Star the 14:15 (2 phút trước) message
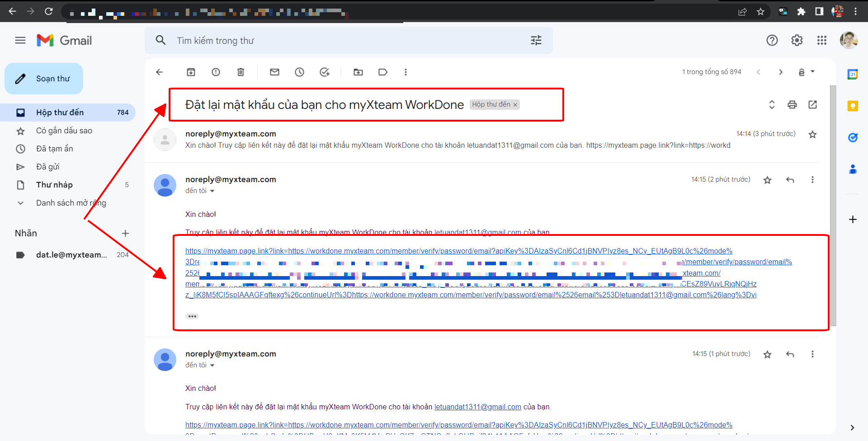Image resolution: width=868 pixels, height=441 pixels. coord(767,180)
